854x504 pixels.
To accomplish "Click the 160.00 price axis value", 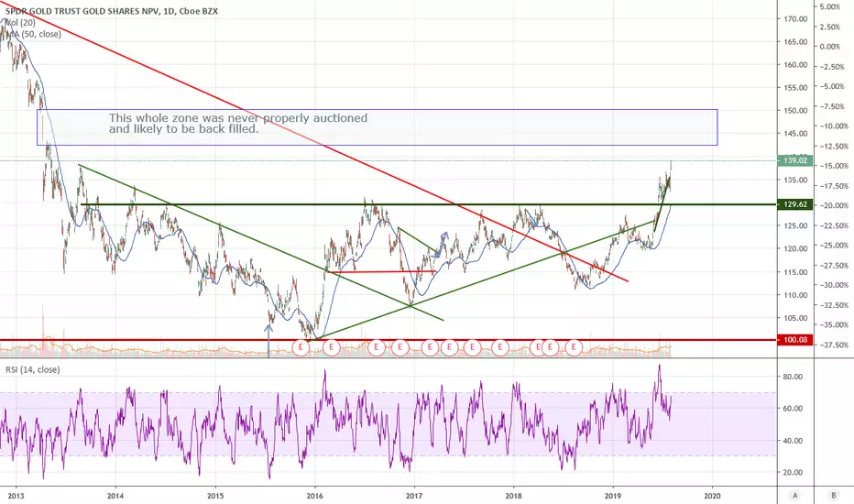I will click(795, 64).
